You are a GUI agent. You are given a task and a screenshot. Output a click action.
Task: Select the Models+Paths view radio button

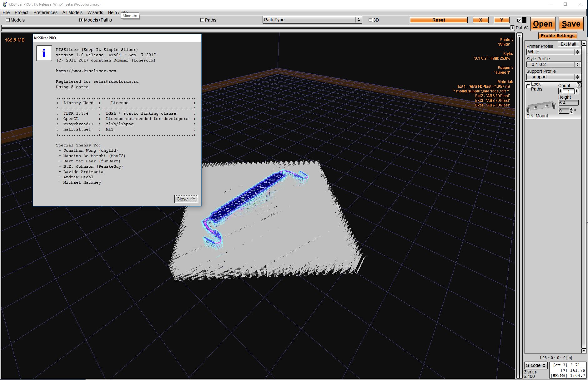coord(81,20)
